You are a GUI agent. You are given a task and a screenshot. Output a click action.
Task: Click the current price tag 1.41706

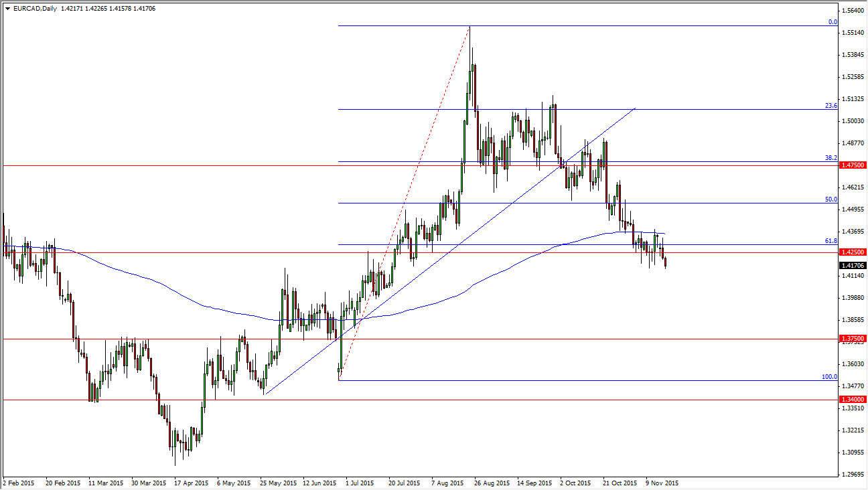tap(855, 265)
